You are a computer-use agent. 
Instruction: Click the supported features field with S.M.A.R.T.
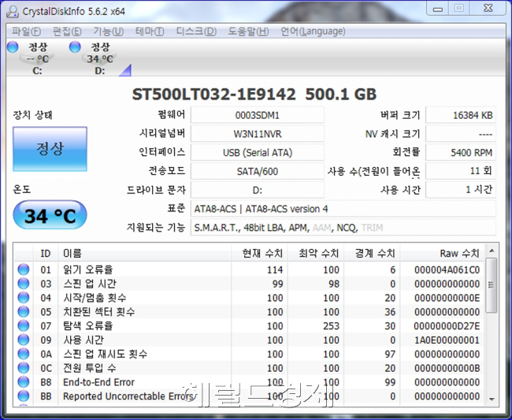[343, 227]
